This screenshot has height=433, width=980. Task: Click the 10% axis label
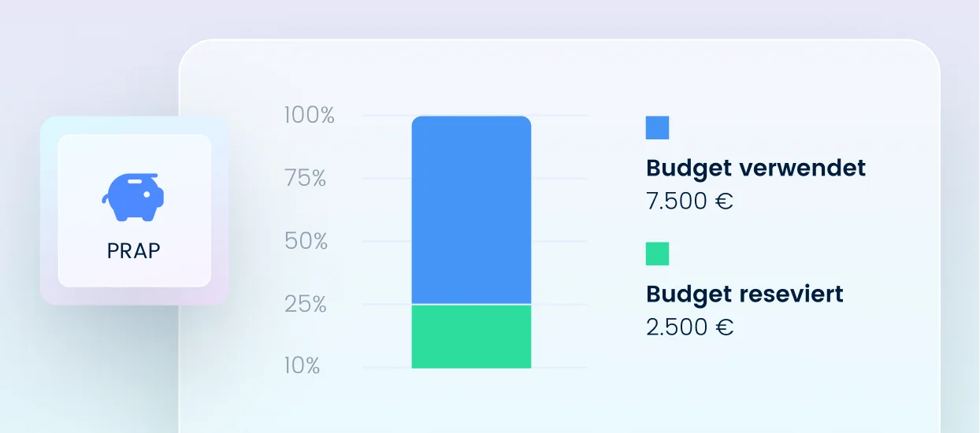[x=303, y=366]
